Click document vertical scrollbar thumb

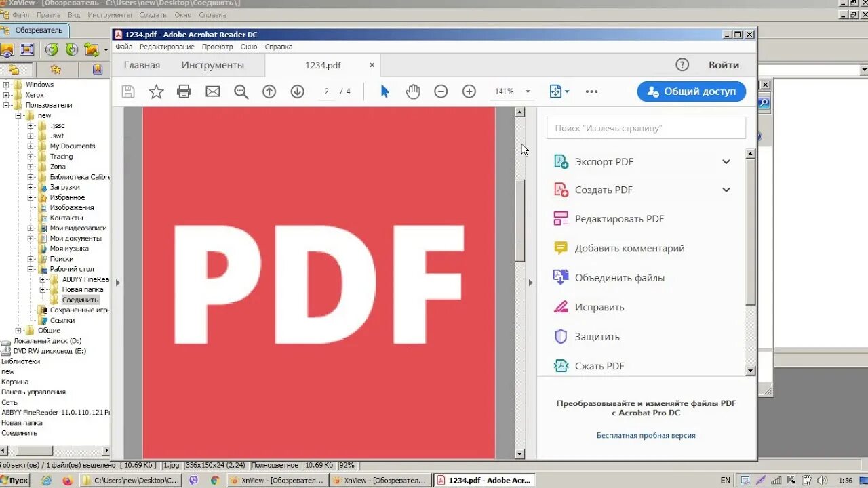(x=520, y=220)
